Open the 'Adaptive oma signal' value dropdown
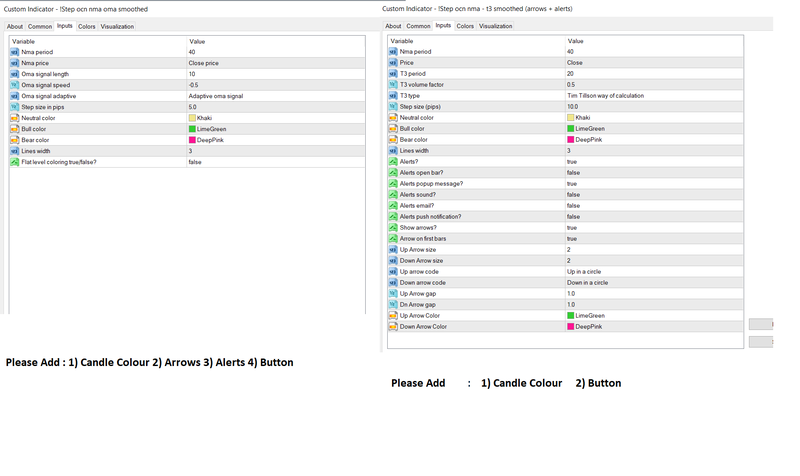The width and height of the screenshot is (800, 476). (215, 96)
